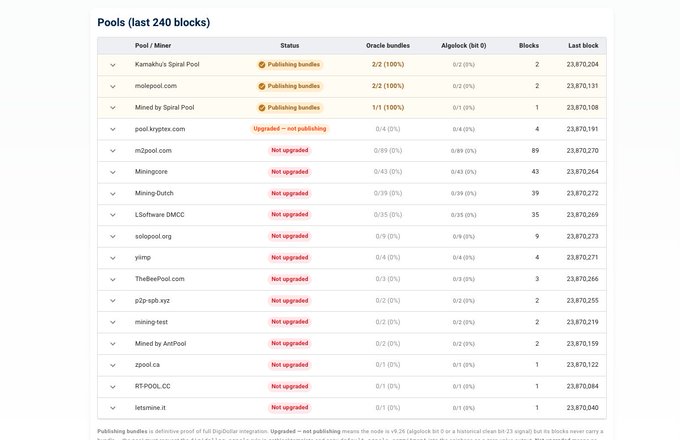
Task: Expand the pool.kryptex.com row chevron
Action: coord(113,129)
